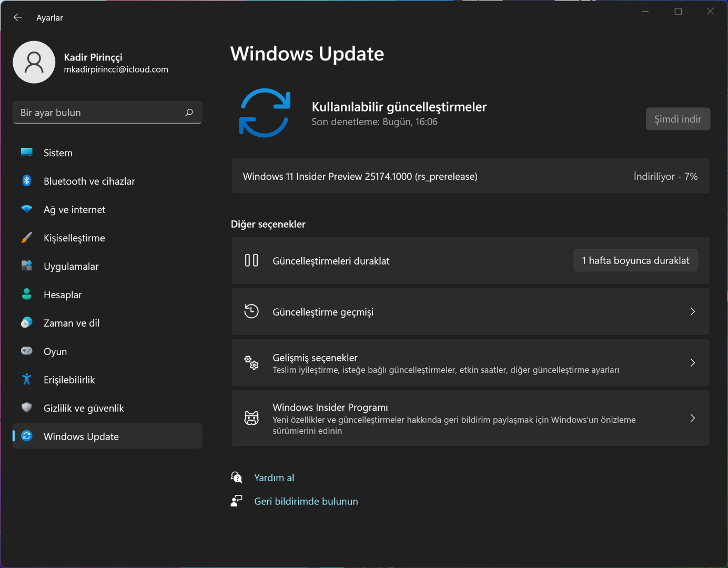Click the Wi-Fi icon for Ağ ve internet
This screenshot has width=728, height=568.
[x=27, y=209]
